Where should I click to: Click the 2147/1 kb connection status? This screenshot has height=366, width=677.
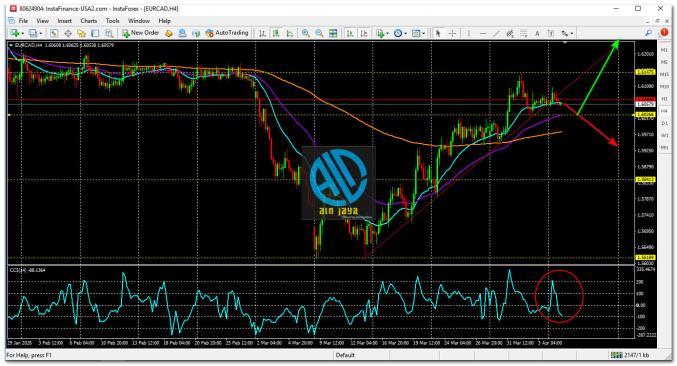point(630,355)
